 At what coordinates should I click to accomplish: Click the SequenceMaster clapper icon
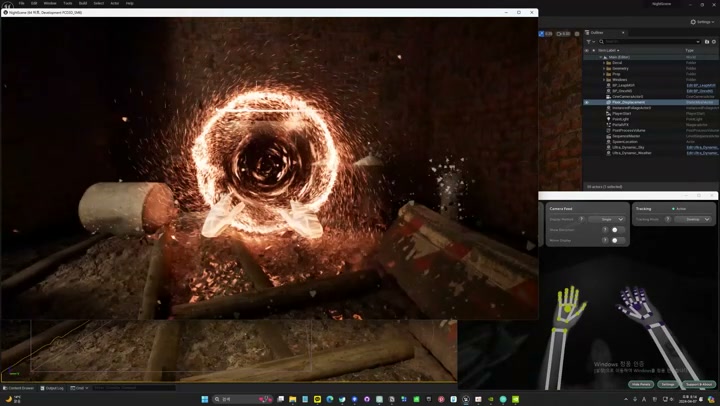[609, 136]
